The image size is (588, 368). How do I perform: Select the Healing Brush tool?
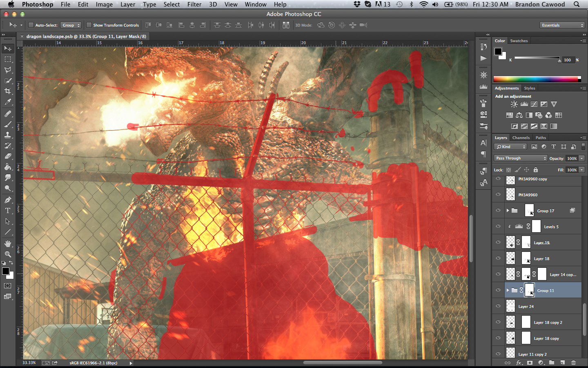(x=8, y=114)
